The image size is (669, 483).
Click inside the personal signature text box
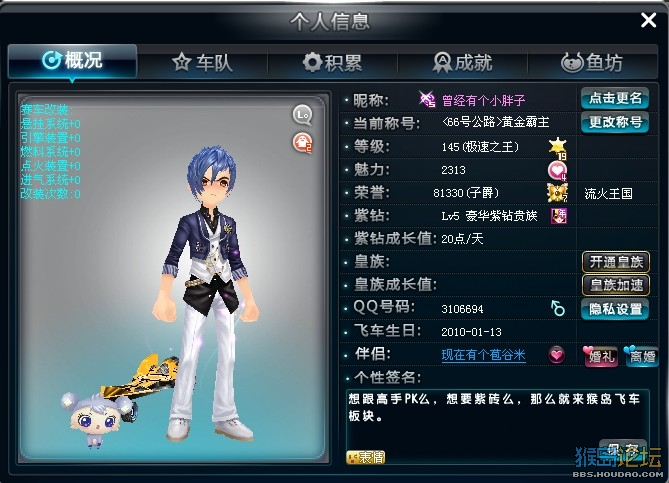497,427
